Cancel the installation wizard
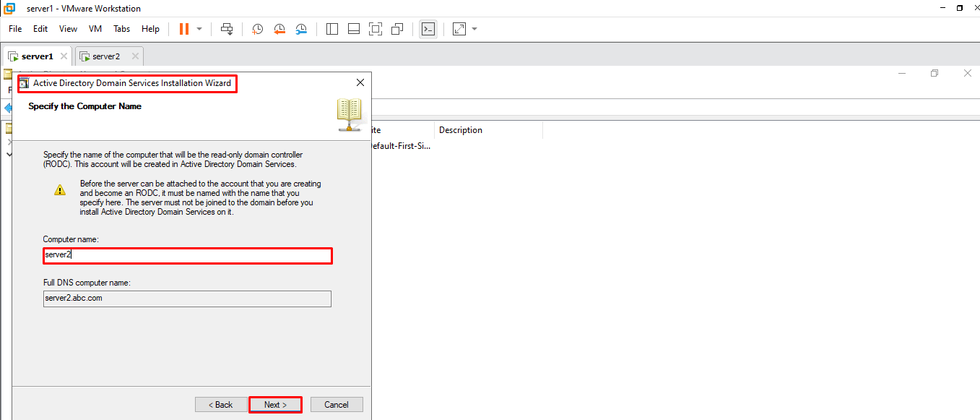The height and width of the screenshot is (420, 980). tap(337, 405)
